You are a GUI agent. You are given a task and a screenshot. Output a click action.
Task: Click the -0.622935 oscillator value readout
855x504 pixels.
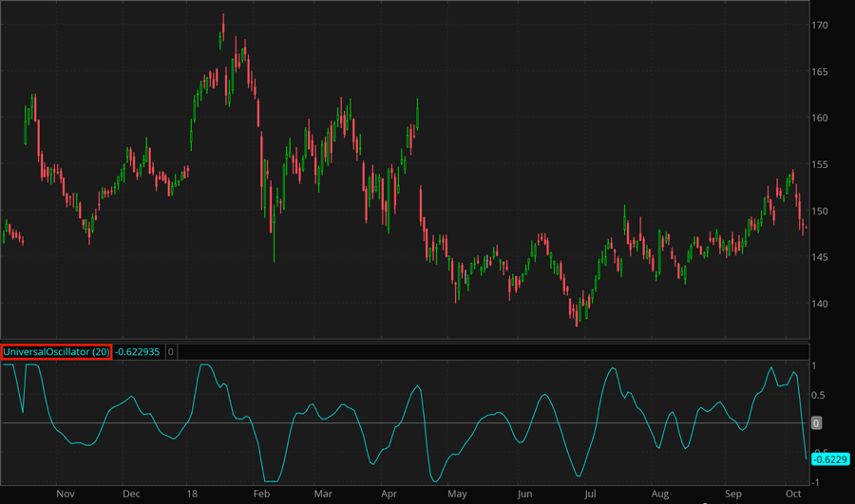point(139,352)
